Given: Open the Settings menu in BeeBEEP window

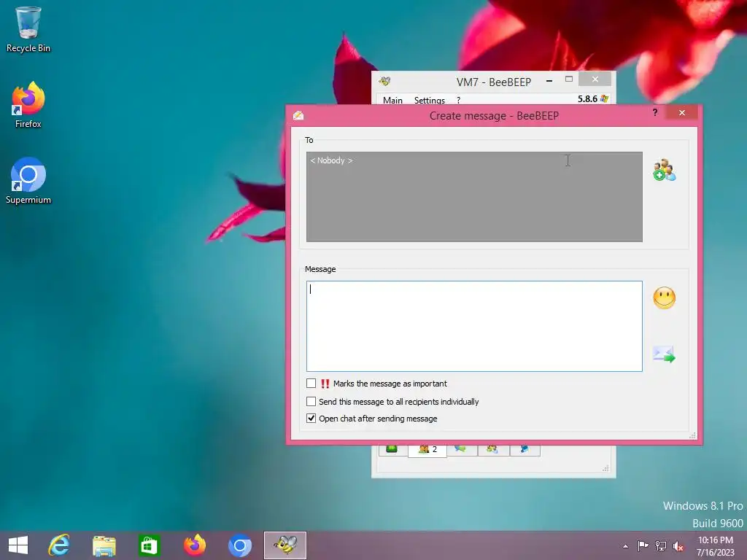Looking at the screenshot, I should pyautogui.click(x=429, y=100).
